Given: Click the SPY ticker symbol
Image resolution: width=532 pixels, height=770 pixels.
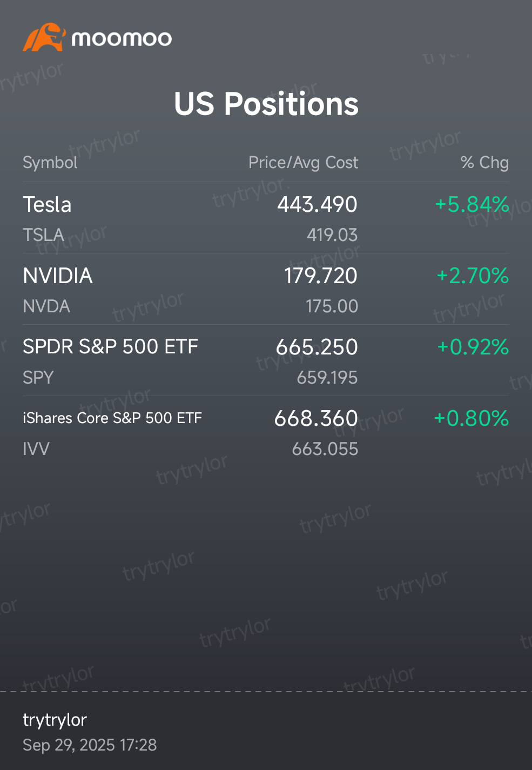Looking at the screenshot, I should (38, 378).
